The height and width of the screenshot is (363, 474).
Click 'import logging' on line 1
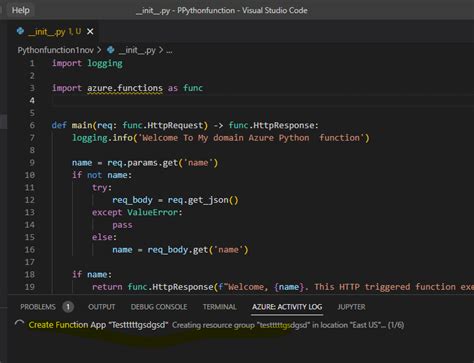tap(87, 63)
